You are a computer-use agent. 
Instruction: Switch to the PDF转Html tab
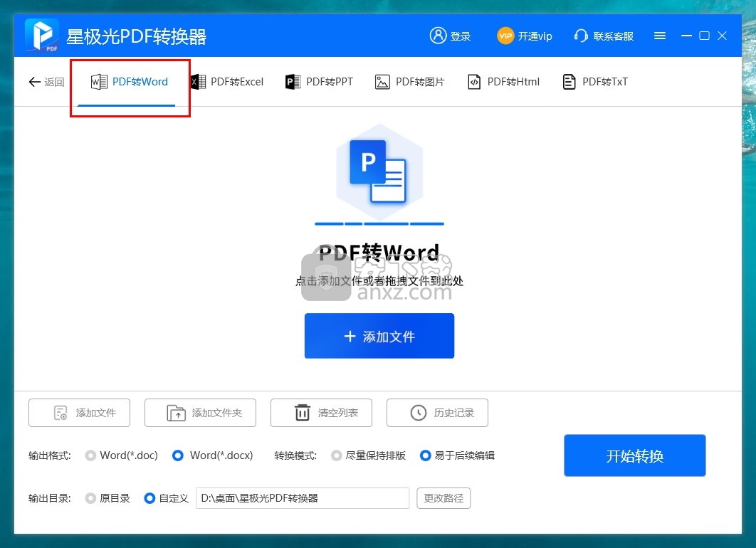[503, 82]
